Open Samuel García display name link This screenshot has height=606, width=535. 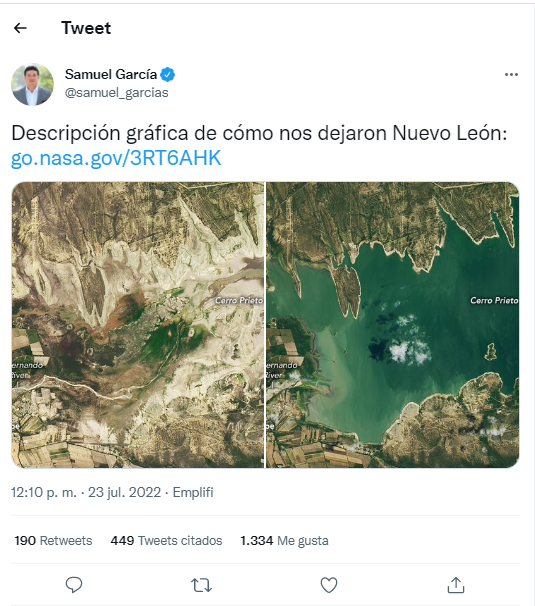111,74
